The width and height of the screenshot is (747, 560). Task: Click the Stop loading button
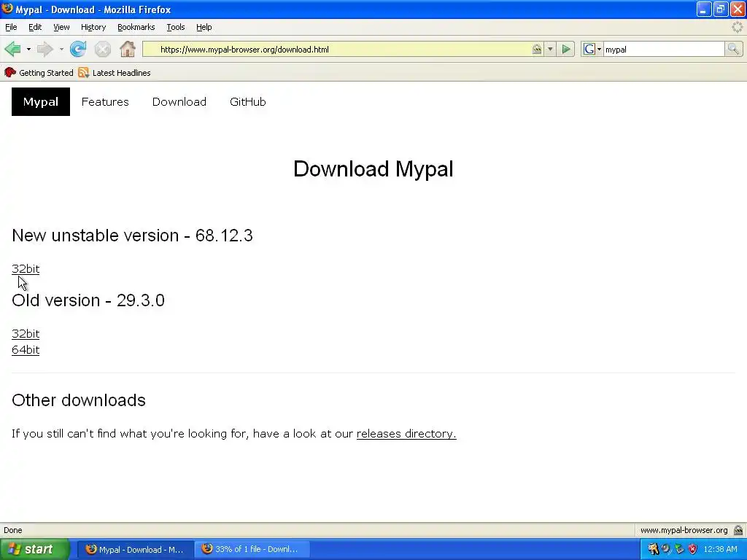click(x=102, y=49)
